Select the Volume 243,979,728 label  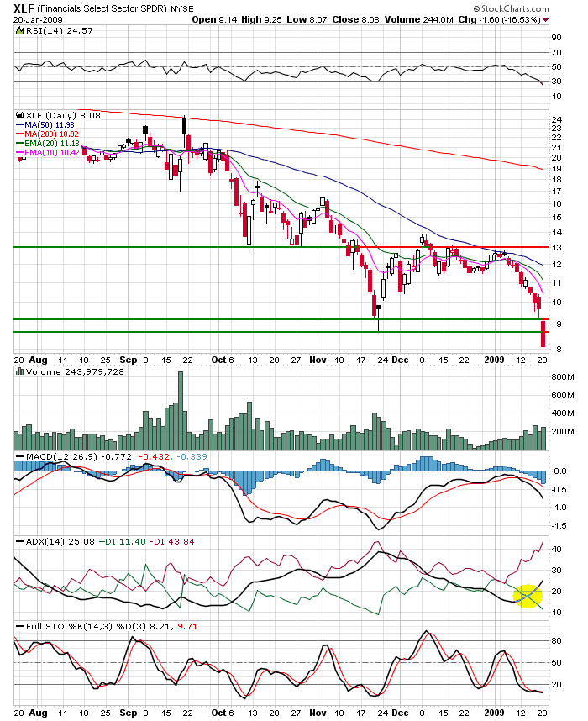click(x=75, y=371)
